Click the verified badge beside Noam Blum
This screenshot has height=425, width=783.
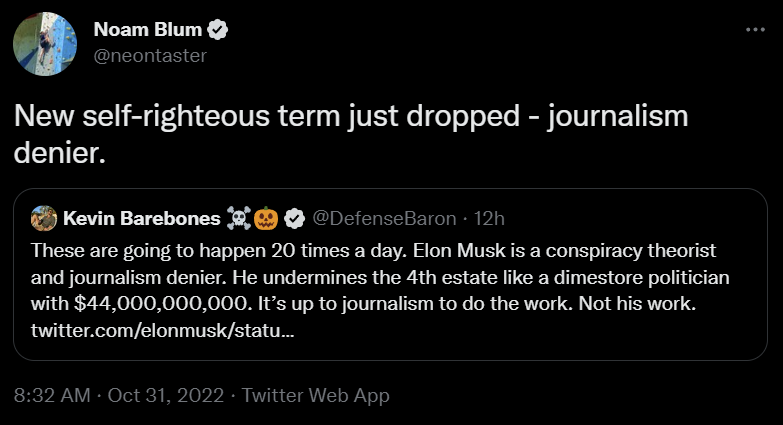click(x=217, y=31)
